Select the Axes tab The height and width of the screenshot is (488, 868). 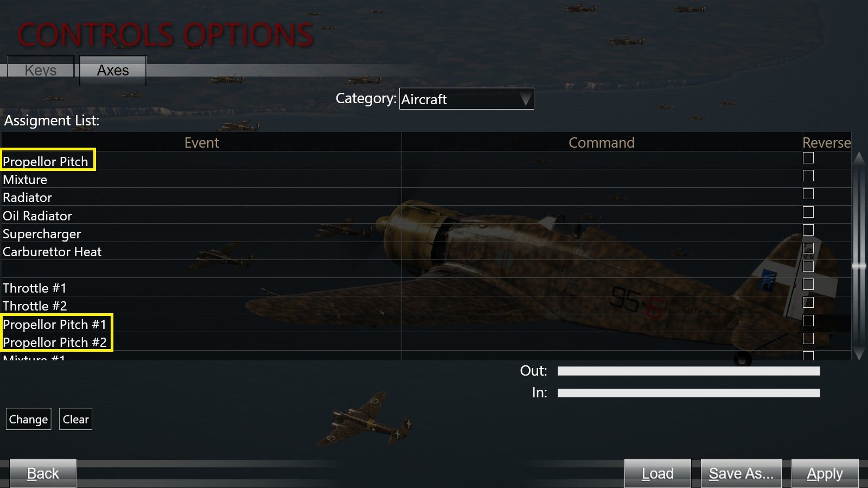(113, 70)
